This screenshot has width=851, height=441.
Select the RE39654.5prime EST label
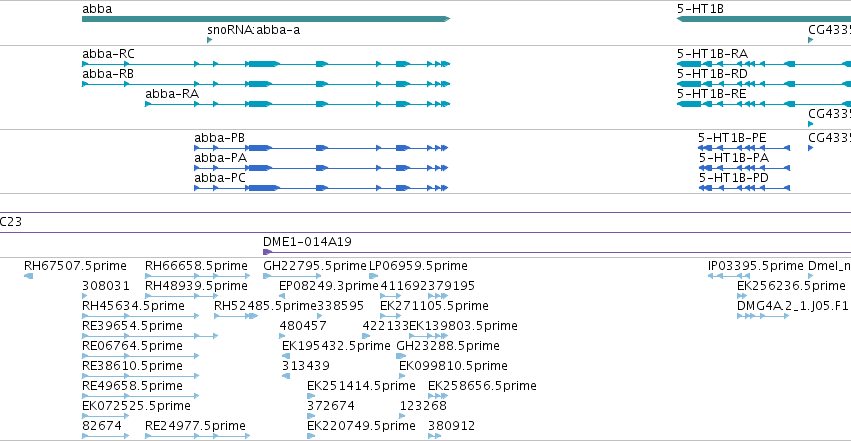132,326
